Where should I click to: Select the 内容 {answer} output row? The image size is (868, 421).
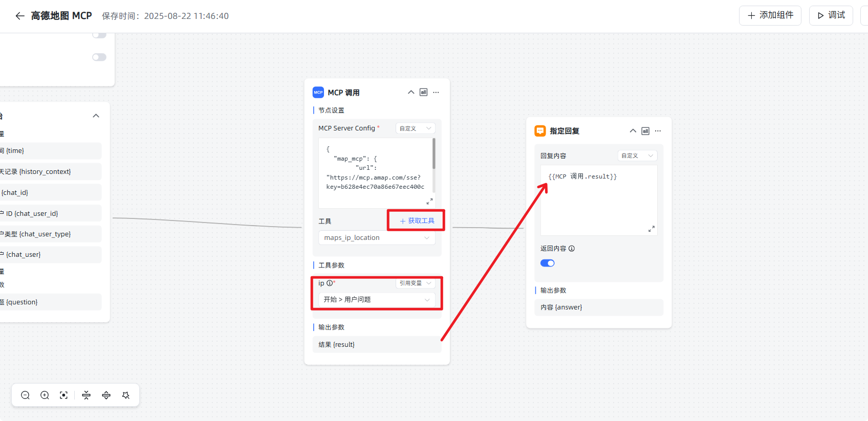(599, 307)
